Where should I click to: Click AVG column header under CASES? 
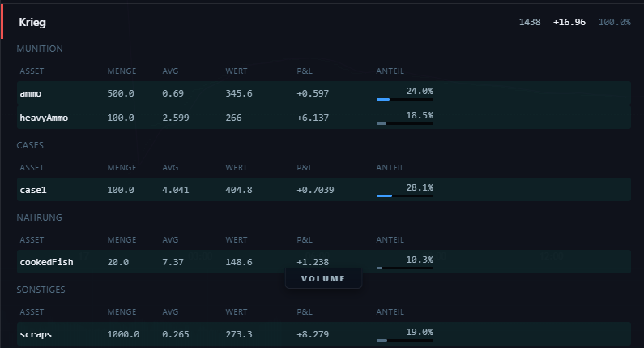(170, 168)
